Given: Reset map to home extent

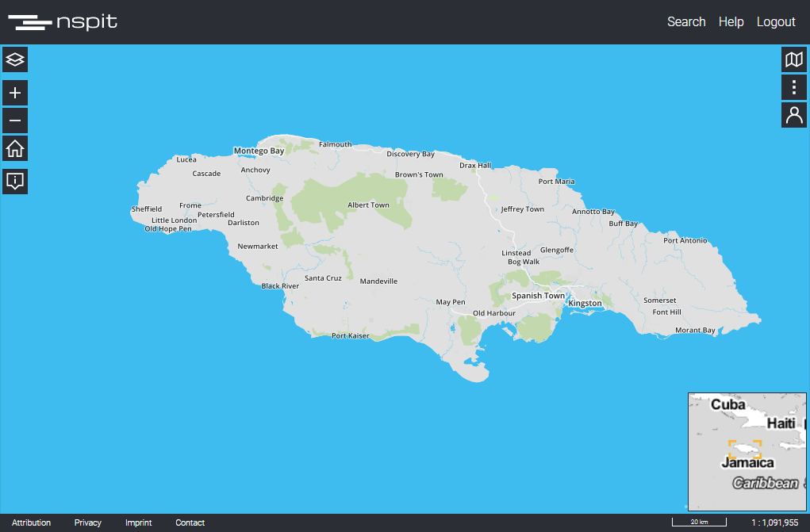Looking at the screenshot, I should tap(15, 148).
